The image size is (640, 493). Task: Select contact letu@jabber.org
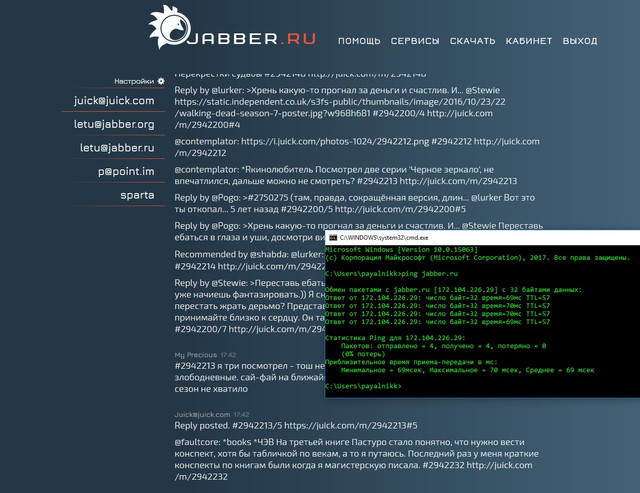(114, 124)
